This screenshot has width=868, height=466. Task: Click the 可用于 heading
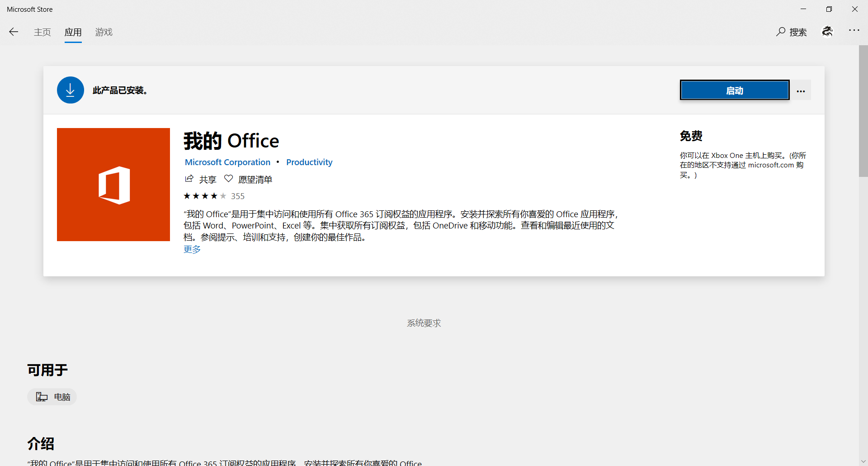(47, 370)
